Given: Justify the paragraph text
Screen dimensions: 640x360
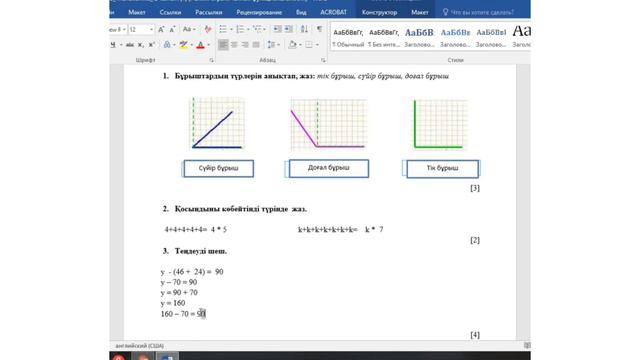Looking at the screenshot, I should pyautogui.click(x=256, y=44).
